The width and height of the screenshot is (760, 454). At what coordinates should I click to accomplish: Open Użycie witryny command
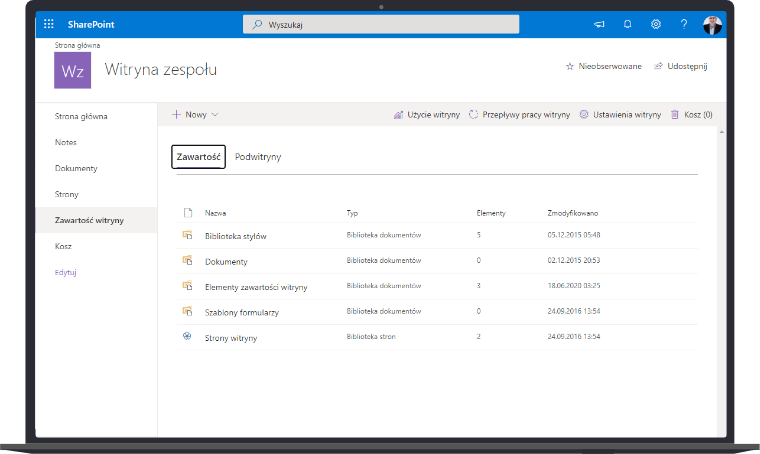click(433, 115)
